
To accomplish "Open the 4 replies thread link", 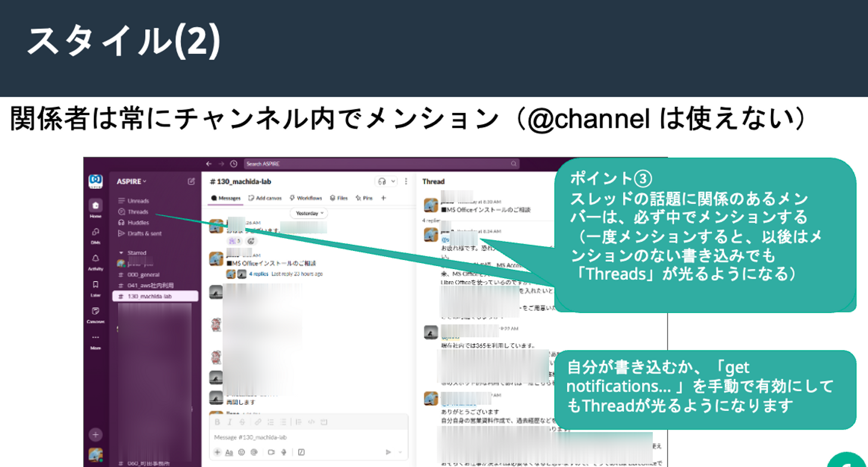I will point(260,274).
